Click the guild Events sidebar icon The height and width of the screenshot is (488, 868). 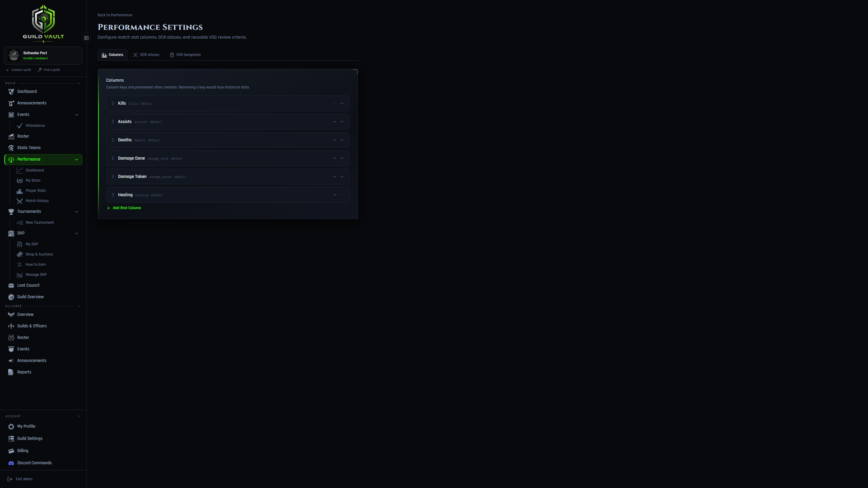pos(11,115)
